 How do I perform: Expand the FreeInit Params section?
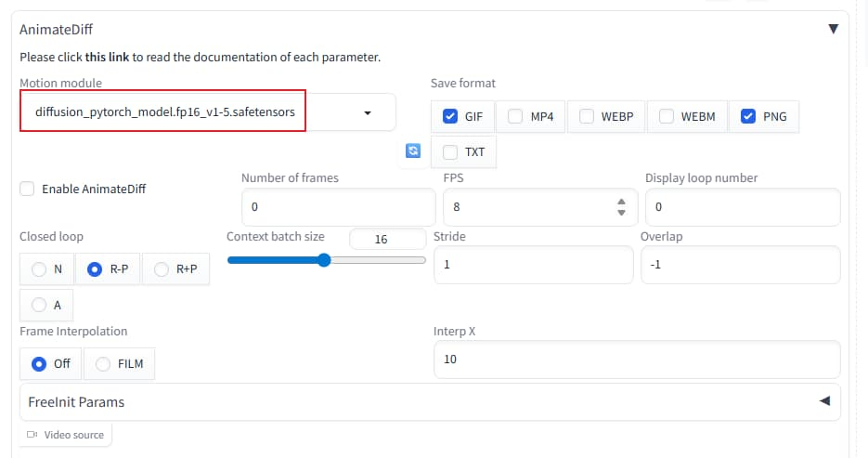pos(823,401)
